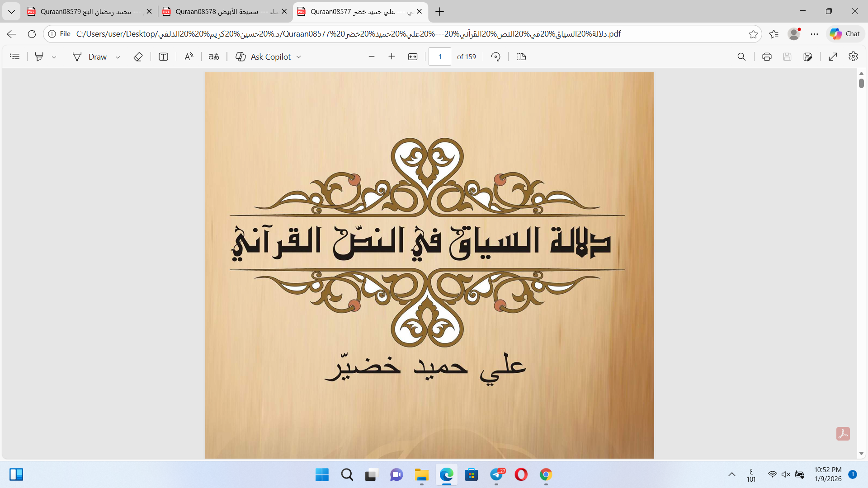The width and height of the screenshot is (868, 488).
Task: Zoom in with the plus button
Action: pos(392,56)
